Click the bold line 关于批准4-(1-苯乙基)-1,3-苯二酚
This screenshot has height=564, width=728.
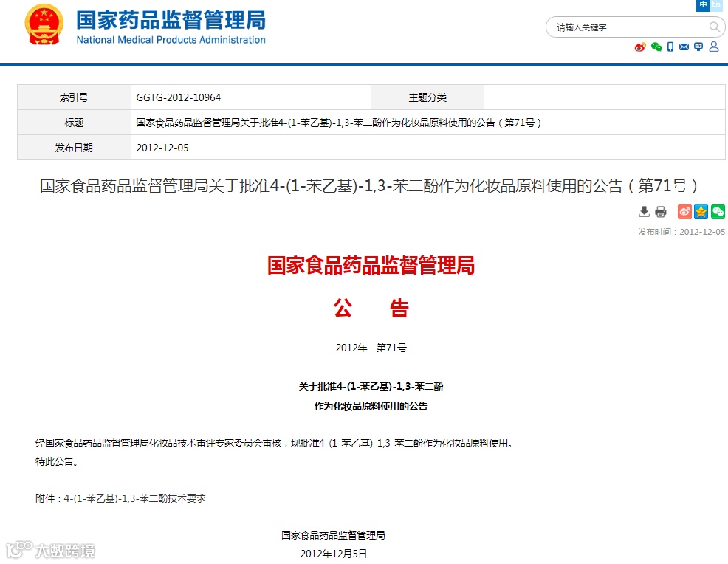coord(371,386)
